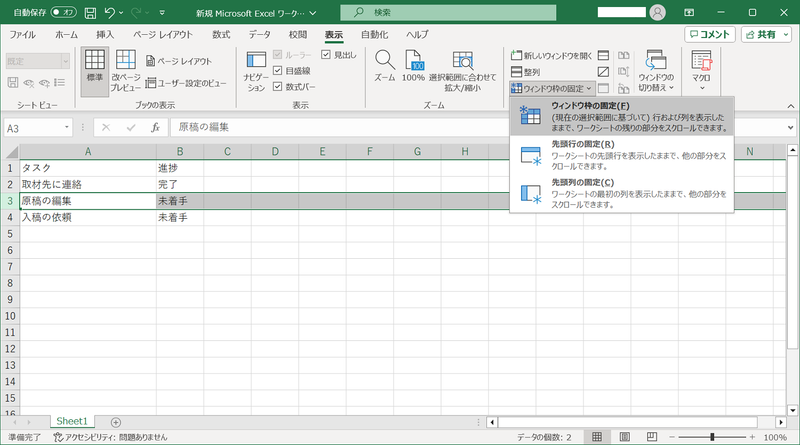Viewport: 800px width, 445px height.
Task: Click the vertical scrollbar down arrow
Action: point(792,410)
